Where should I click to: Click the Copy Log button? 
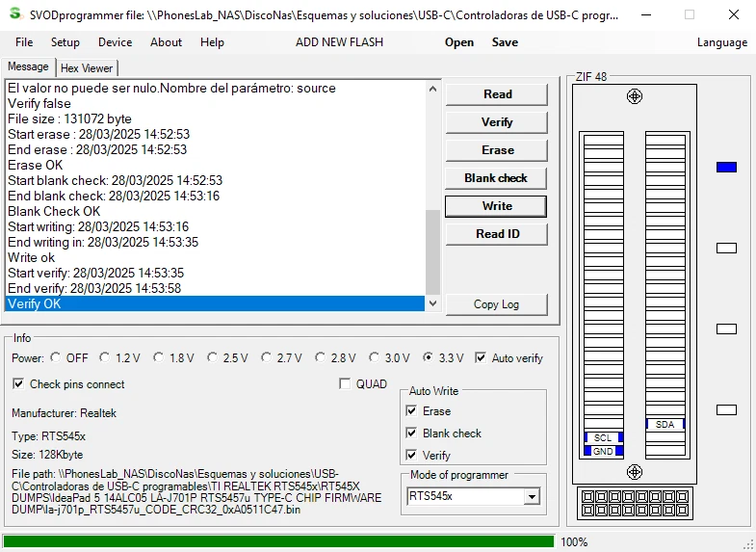point(496,304)
